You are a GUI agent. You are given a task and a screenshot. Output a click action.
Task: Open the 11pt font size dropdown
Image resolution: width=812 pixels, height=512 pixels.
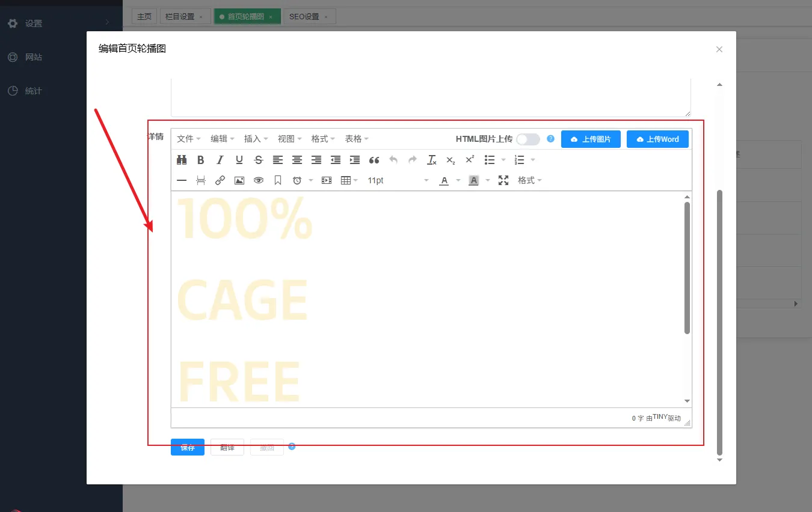pos(398,180)
